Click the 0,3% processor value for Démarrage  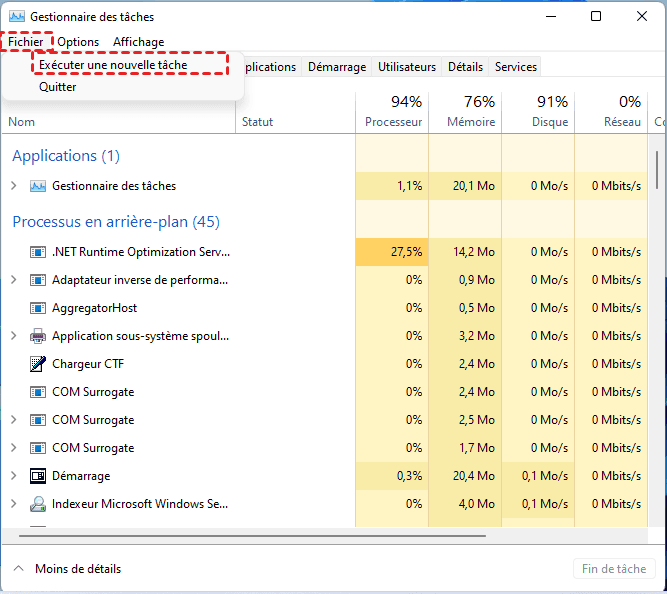point(409,476)
